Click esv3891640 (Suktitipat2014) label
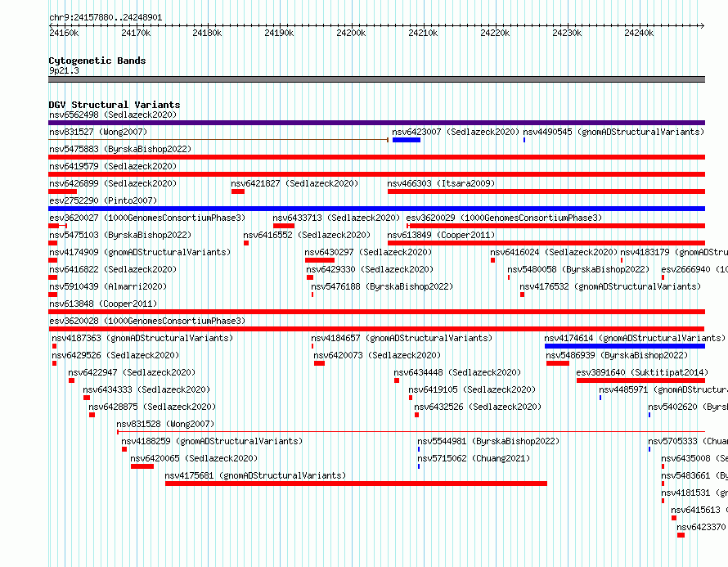728x567 pixels. tap(642, 372)
